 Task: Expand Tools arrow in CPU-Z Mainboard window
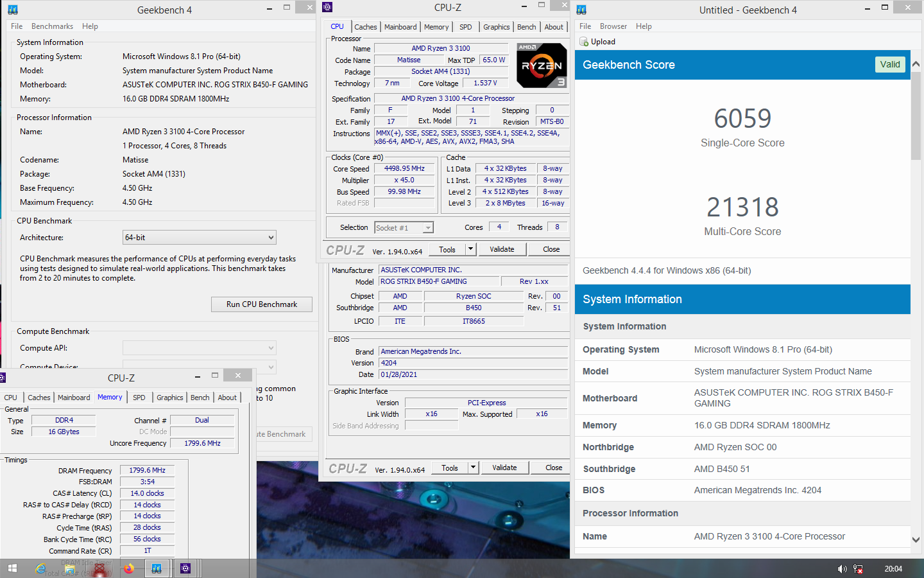[x=474, y=468]
